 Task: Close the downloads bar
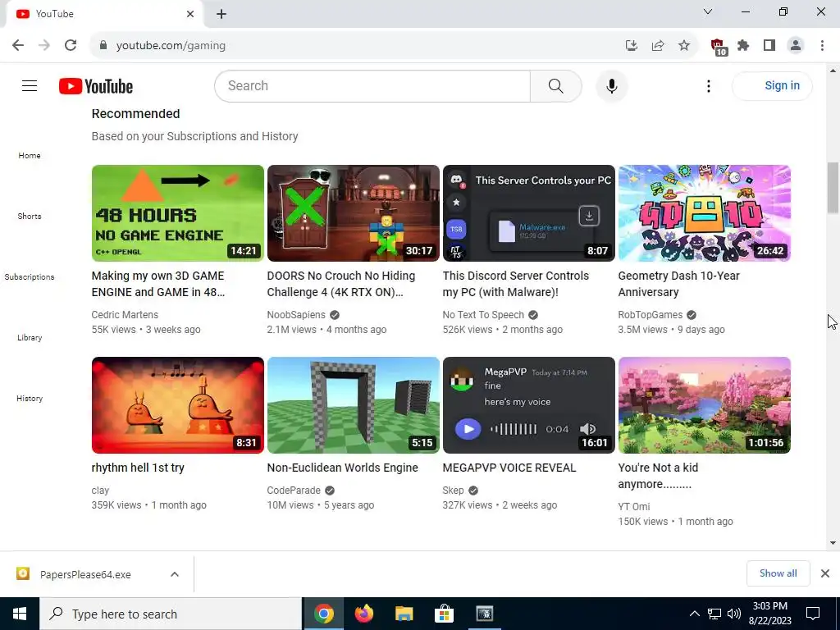click(x=825, y=573)
